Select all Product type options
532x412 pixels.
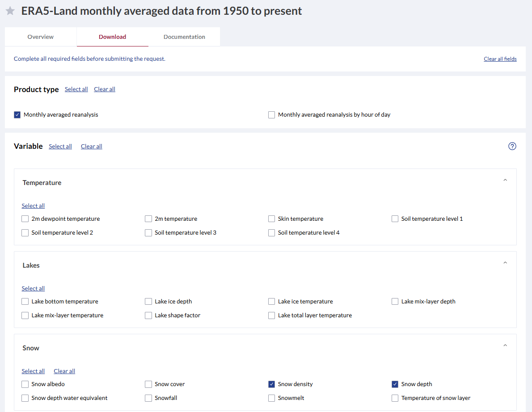coord(76,89)
